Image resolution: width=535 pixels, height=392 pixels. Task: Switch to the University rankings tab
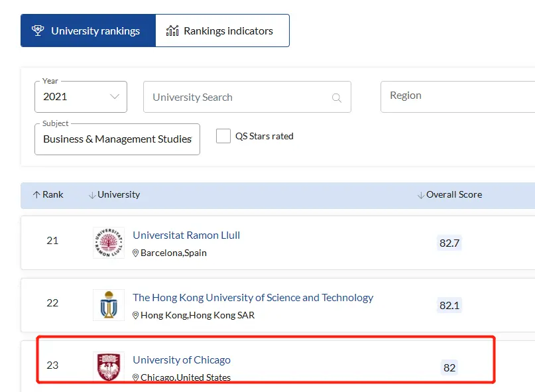(88, 31)
